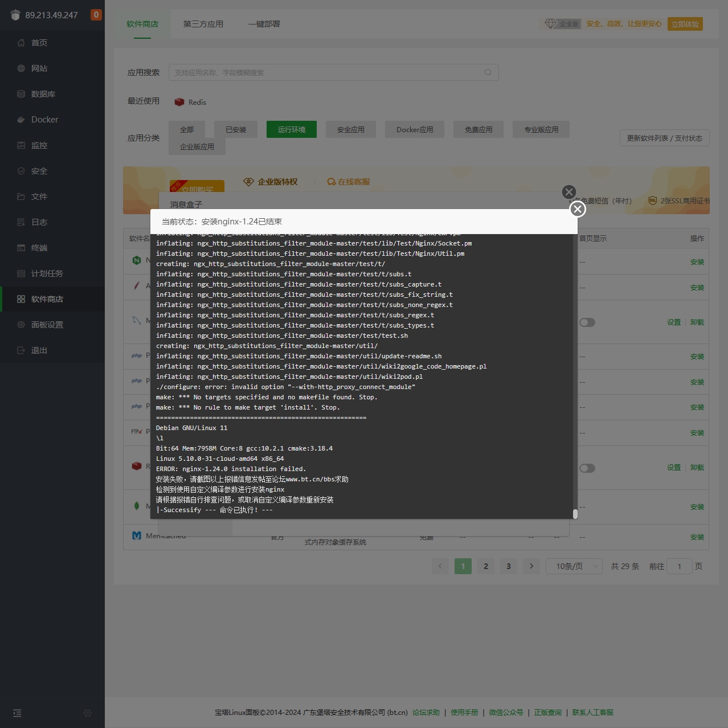Open the 终端 terminal icon in sidebar
Screen dimensions: 728x728
tap(21, 248)
